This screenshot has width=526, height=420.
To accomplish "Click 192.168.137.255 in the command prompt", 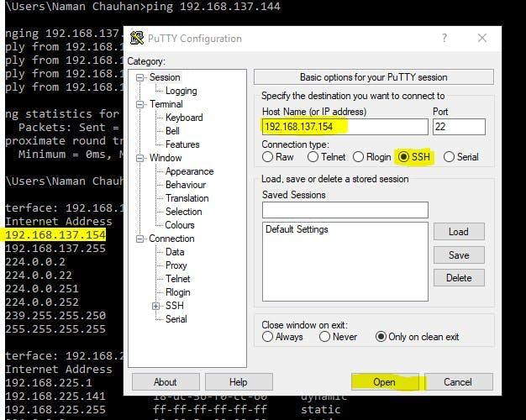I will (55, 249).
